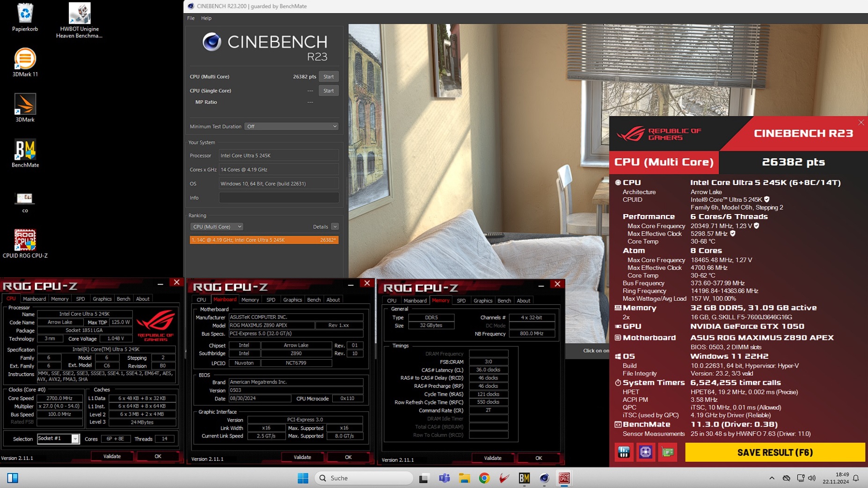Click the yellow SAVE RESULT (F6) button
Screen dimensions: 868x488
[775, 452]
